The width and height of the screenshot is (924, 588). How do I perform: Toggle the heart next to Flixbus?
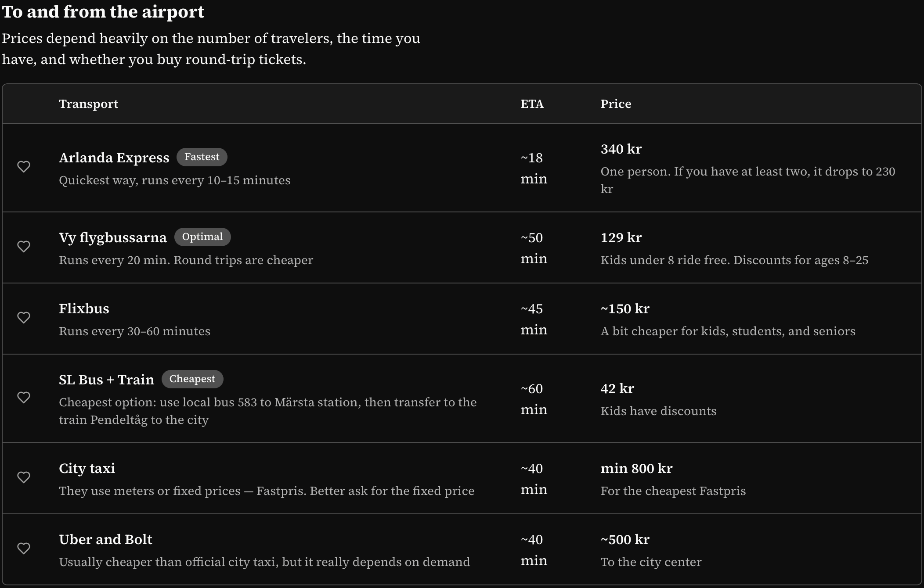24,318
